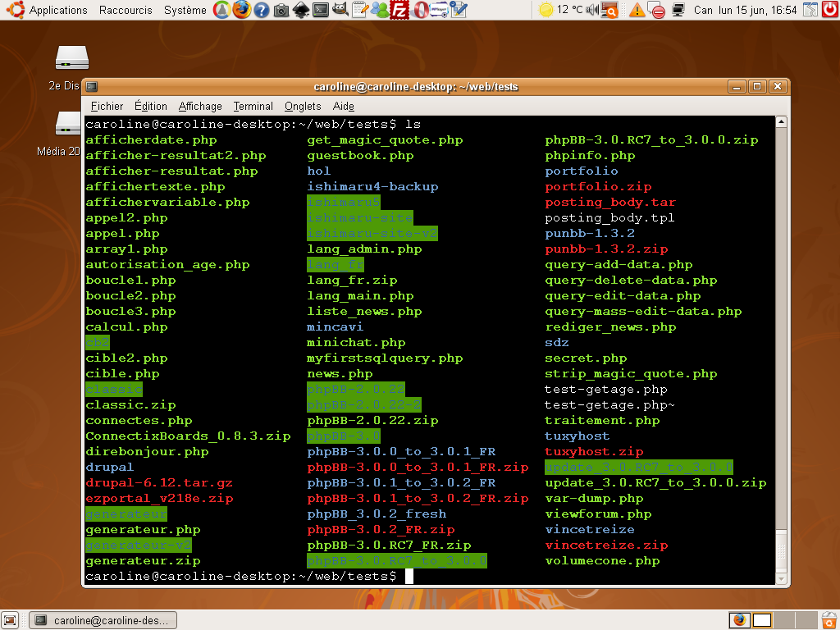The height and width of the screenshot is (630, 840).
Task: Open the text editor notepad launcher
Action: (360, 10)
